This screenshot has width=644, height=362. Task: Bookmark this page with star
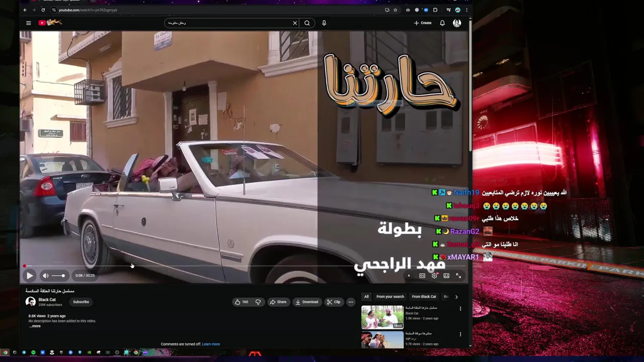395,10
